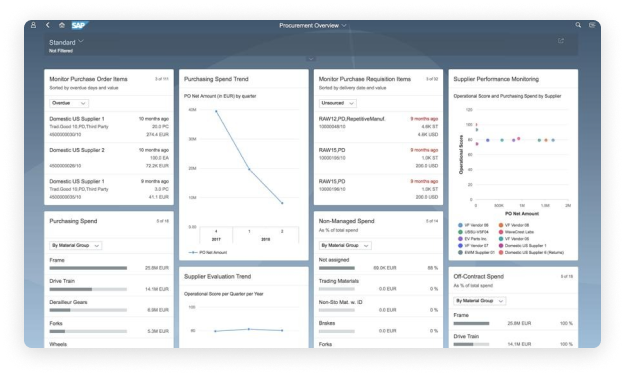This screenshot has width=625, height=376.
Task: Open the Purchasing Spend Trend card header
Action: tap(244, 79)
